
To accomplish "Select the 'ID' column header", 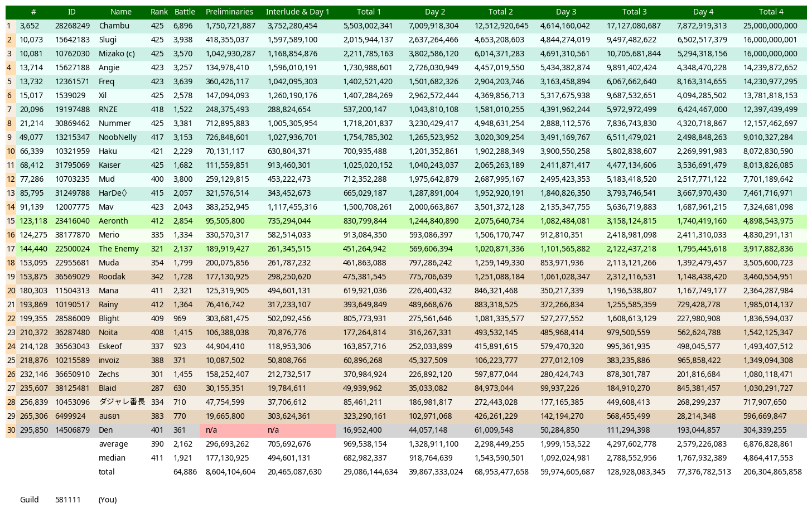I will [x=72, y=12].
